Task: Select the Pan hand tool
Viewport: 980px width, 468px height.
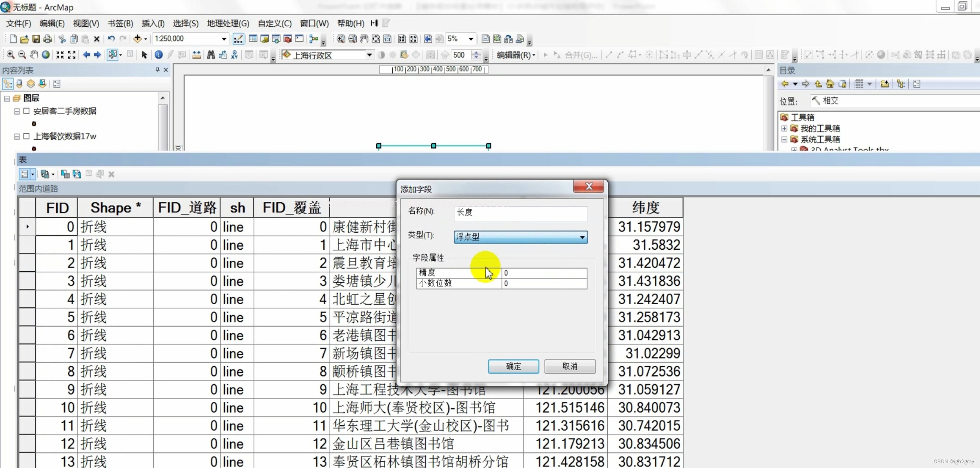Action: 34,55
